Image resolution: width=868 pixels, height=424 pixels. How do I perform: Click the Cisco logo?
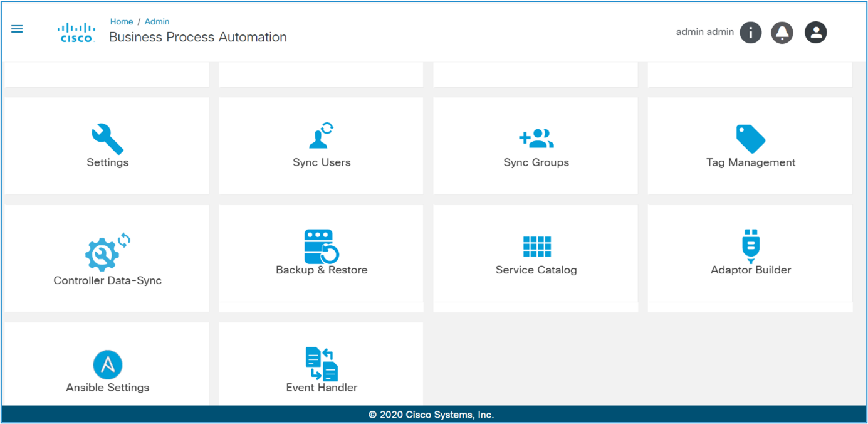[x=76, y=33]
